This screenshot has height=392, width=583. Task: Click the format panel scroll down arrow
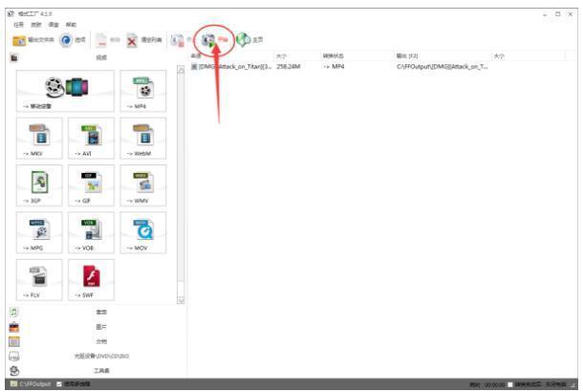pyautogui.click(x=181, y=300)
